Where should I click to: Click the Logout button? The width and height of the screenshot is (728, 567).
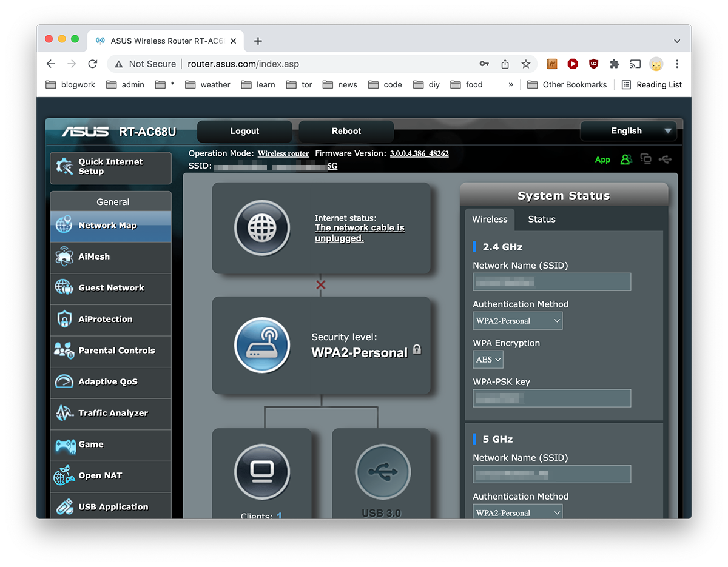244,132
